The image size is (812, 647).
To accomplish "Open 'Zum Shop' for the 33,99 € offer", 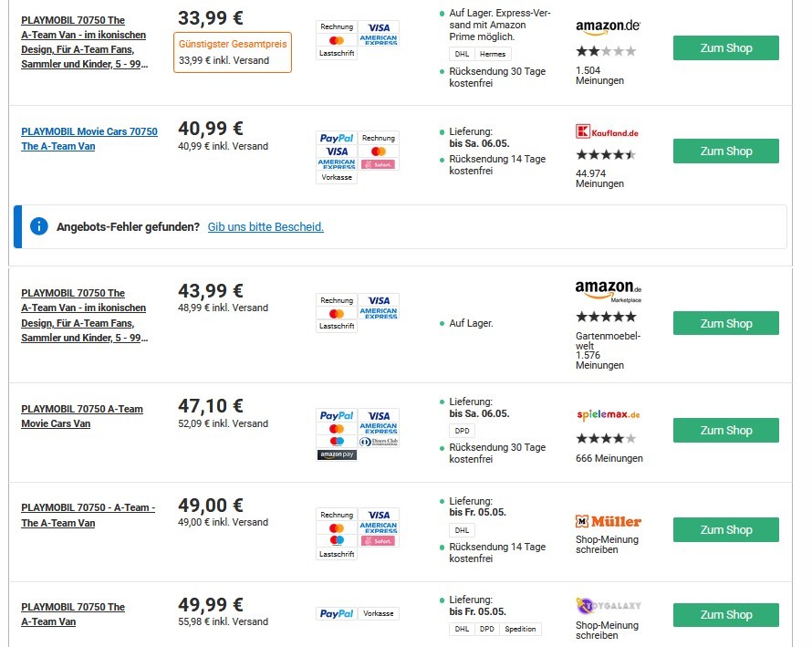I will (725, 48).
